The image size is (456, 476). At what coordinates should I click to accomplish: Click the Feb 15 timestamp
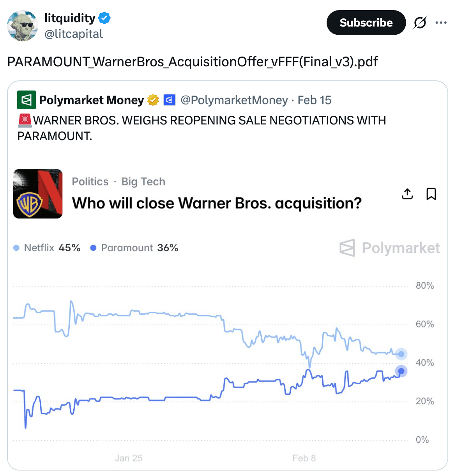coord(314,100)
